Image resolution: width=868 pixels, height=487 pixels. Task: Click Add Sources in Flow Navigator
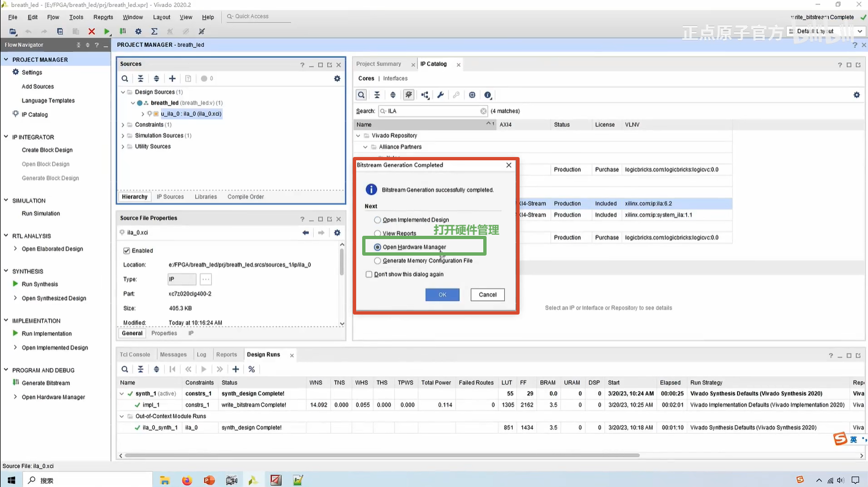[37, 86]
